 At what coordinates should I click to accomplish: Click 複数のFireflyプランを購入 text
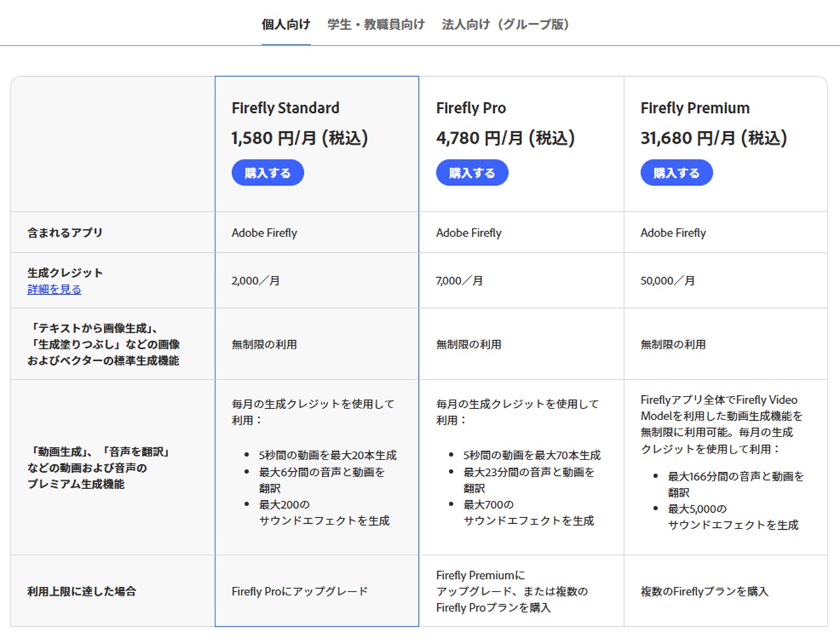pos(704,591)
